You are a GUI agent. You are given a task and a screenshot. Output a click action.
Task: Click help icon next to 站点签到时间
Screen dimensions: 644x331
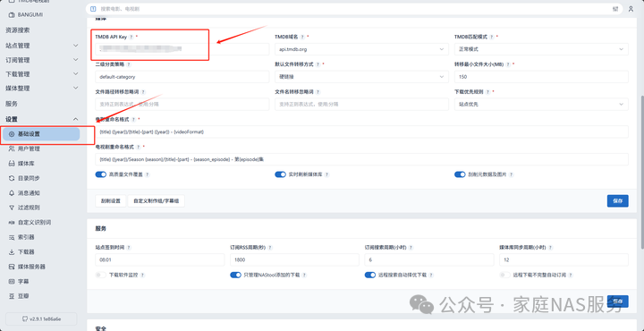click(129, 248)
